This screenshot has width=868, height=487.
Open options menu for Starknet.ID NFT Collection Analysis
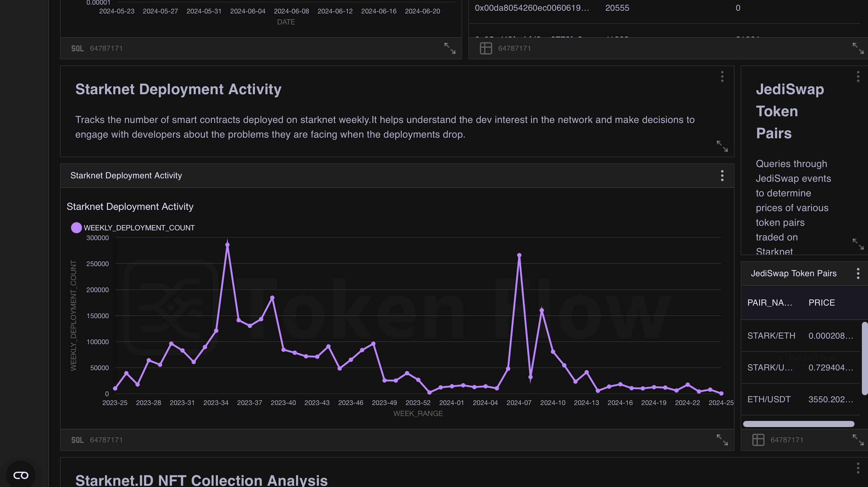pyautogui.click(x=858, y=468)
